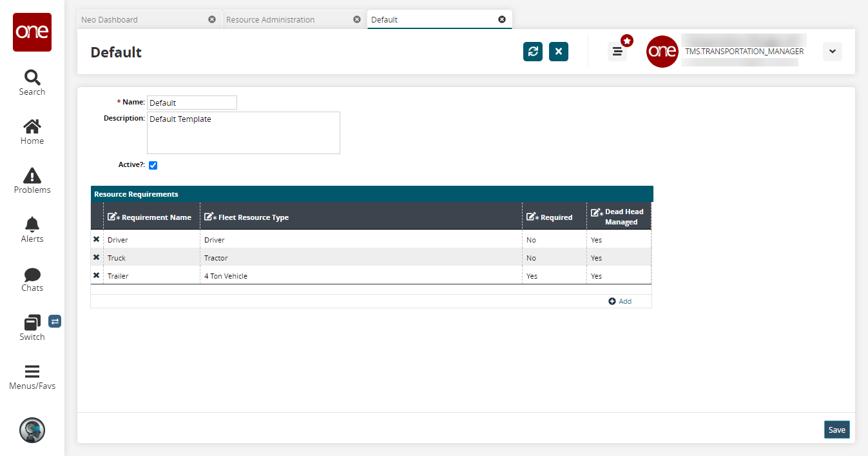Image resolution: width=868 pixels, height=456 pixels.
Task: Click the refresh icon in header
Action: tap(533, 52)
